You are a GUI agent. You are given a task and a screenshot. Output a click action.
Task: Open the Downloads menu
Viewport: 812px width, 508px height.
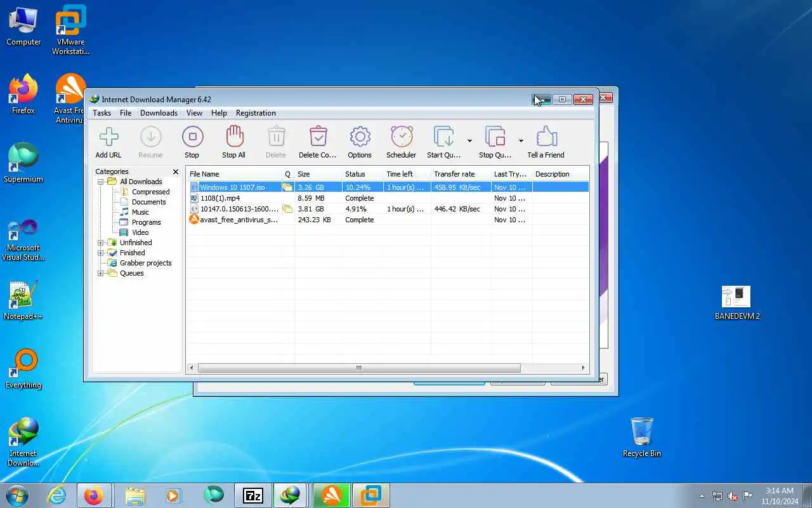click(x=159, y=113)
